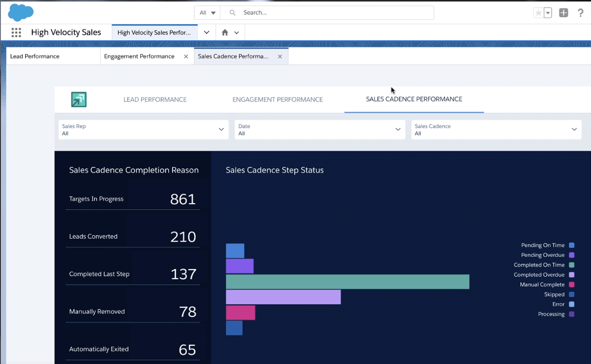Focus the global Search field

pos(327,13)
